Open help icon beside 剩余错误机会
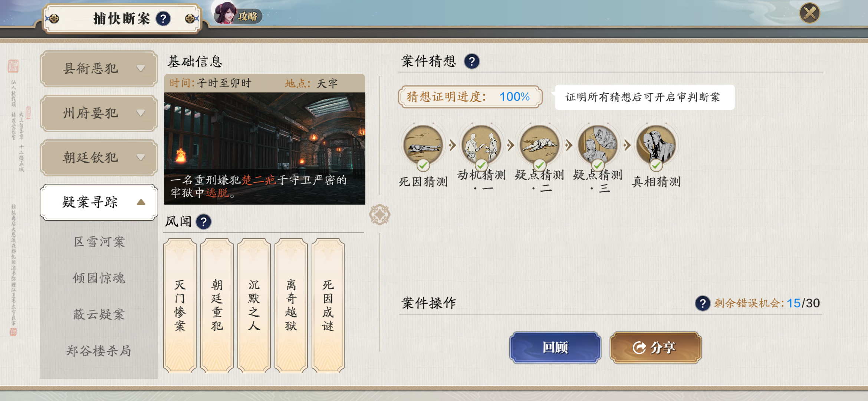Image resolution: width=868 pixels, height=401 pixels. tap(703, 303)
